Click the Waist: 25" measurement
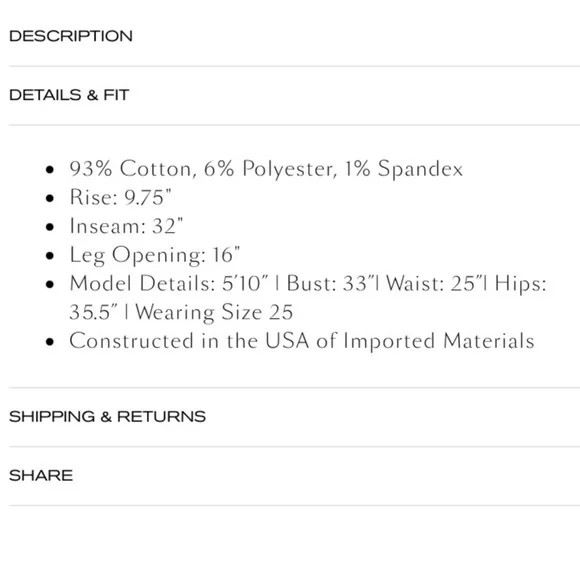This screenshot has width=580, height=580. point(434,283)
